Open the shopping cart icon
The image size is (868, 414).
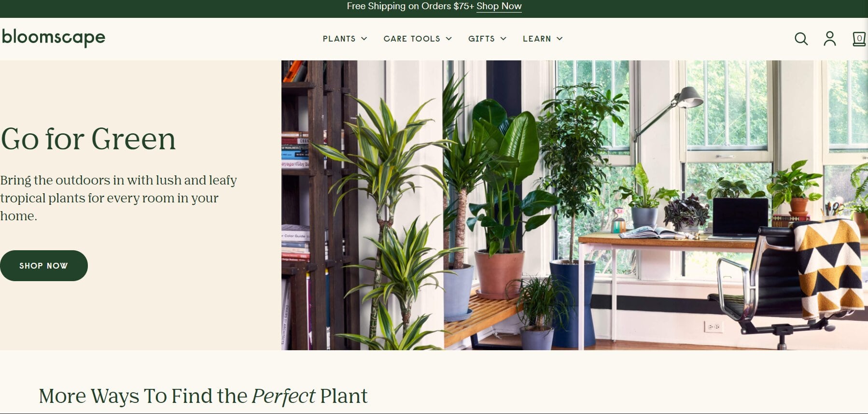(859, 39)
